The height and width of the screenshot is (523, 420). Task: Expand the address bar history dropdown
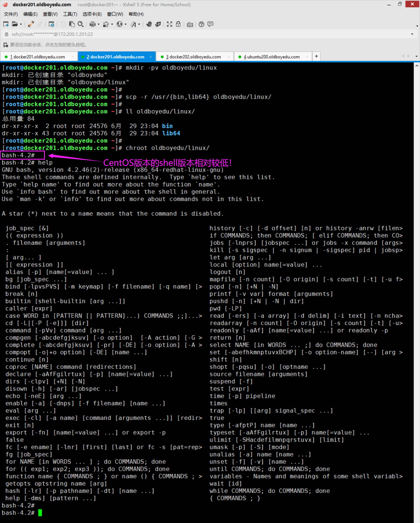(x=412, y=34)
